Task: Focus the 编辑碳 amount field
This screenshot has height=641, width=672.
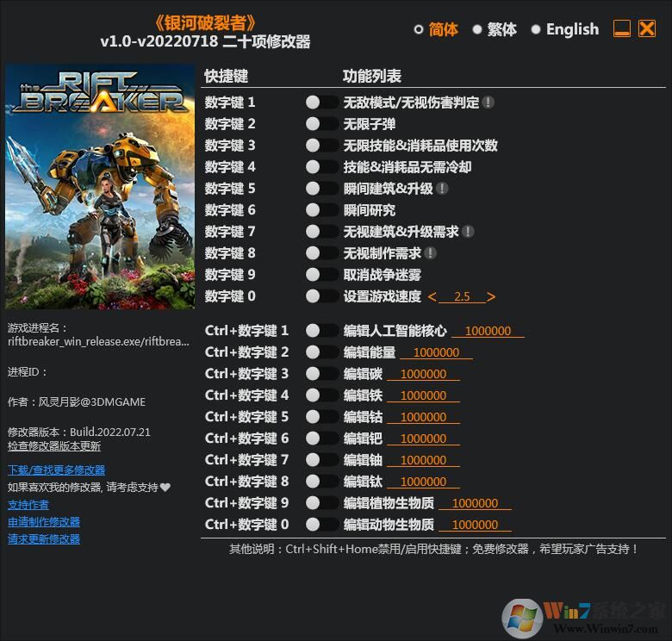Action: tap(423, 374)
